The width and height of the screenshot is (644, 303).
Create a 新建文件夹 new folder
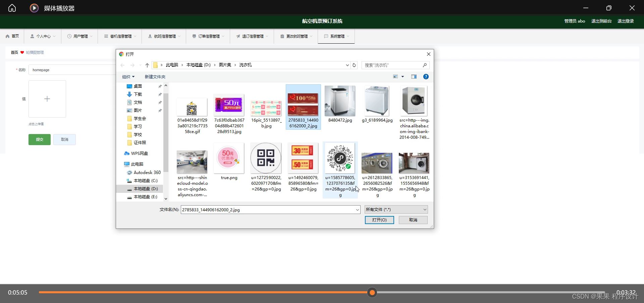click(x=155, y=77)
